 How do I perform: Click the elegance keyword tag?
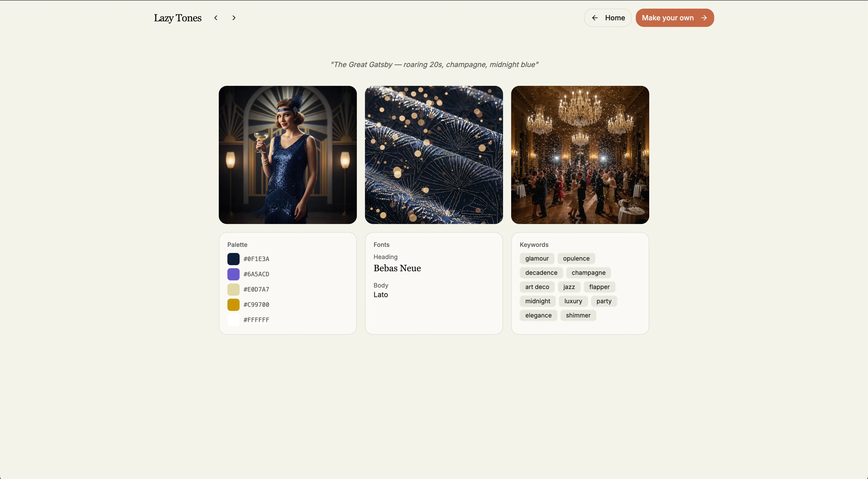click(x=538, y=315)
